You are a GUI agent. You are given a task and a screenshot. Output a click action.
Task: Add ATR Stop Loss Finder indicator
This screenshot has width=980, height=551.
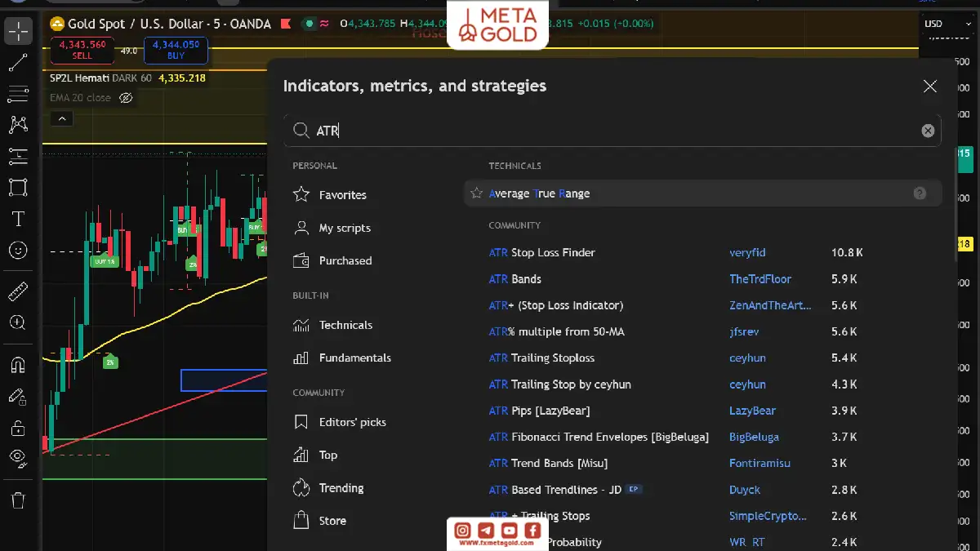click(542, 253)
